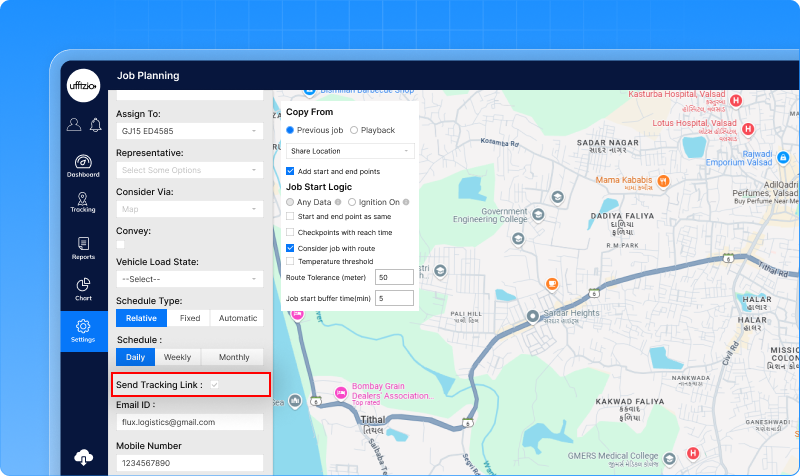
Task: Open Settings from the sidebar
Action: coord(83,331)
